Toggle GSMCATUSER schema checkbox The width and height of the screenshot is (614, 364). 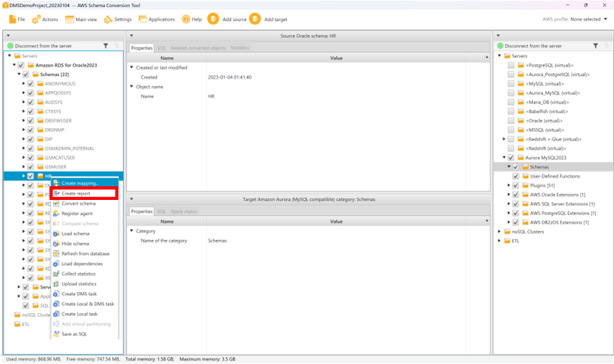31,158
